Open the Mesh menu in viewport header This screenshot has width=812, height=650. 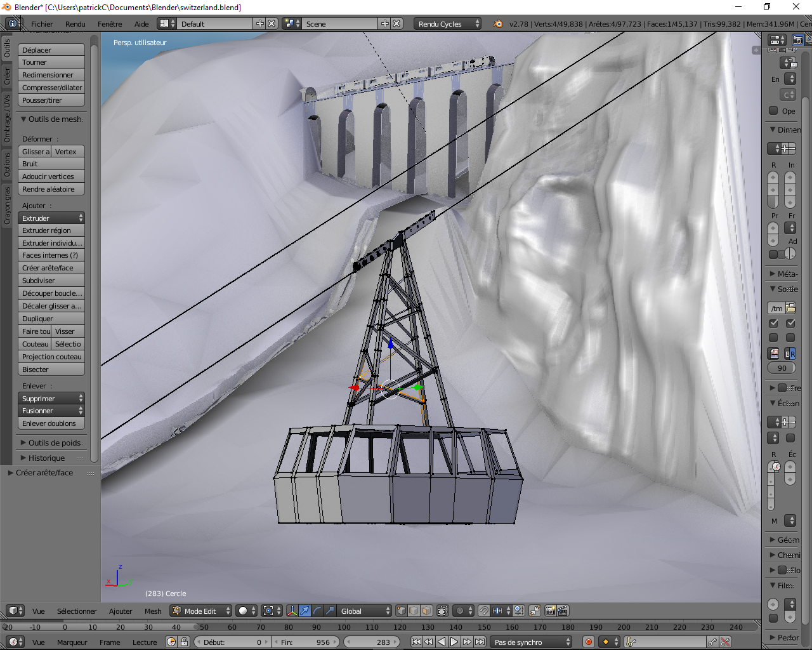coord(153,611)
